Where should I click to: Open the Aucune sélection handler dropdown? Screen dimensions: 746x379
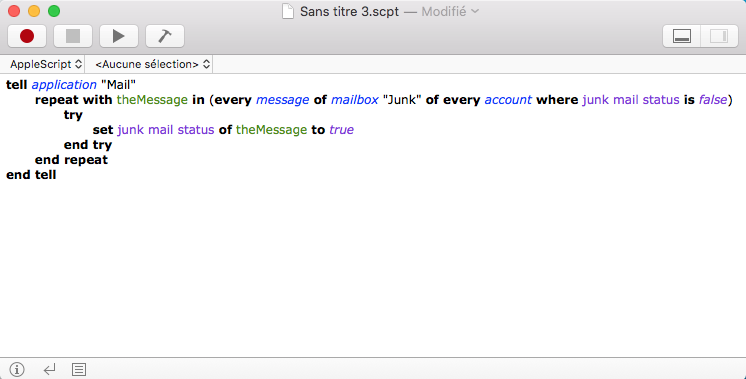[152, 64]
